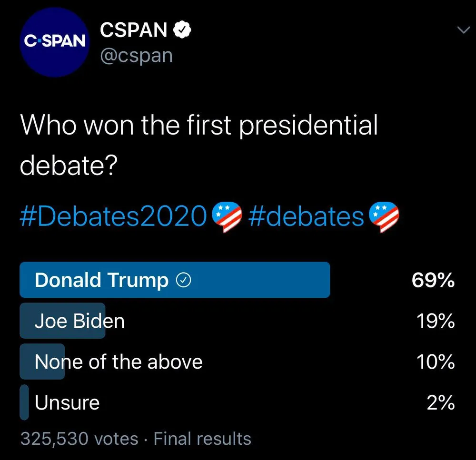Click the 325,530 votes count
Screen dimensions: 476x460
(x=79, y=439)
